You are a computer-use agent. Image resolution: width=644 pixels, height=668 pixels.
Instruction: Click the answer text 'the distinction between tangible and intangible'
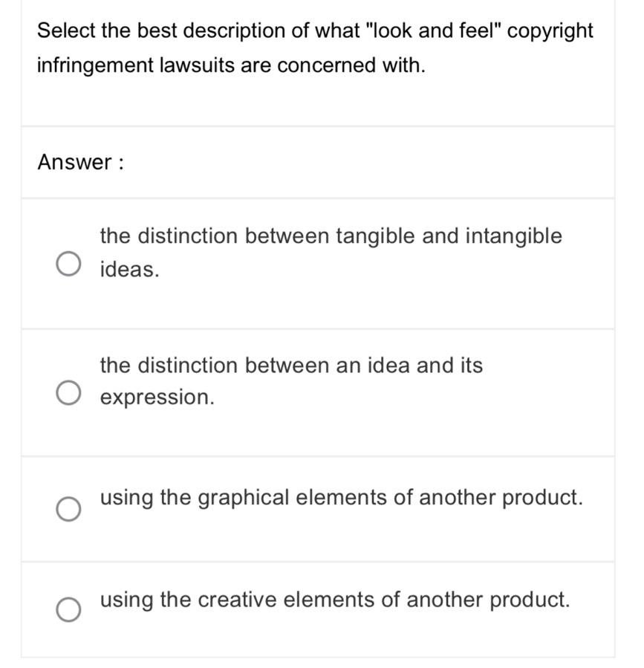[x=331, y=236]
